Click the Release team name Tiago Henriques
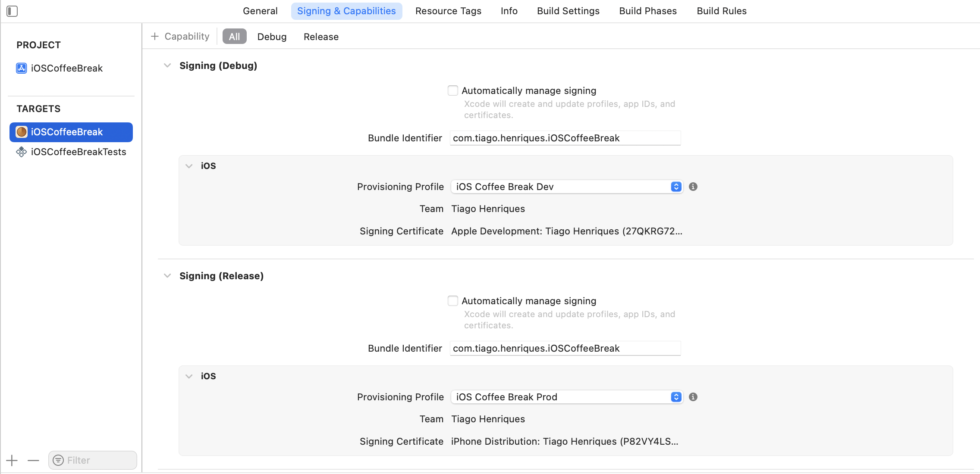 point(488,419)
